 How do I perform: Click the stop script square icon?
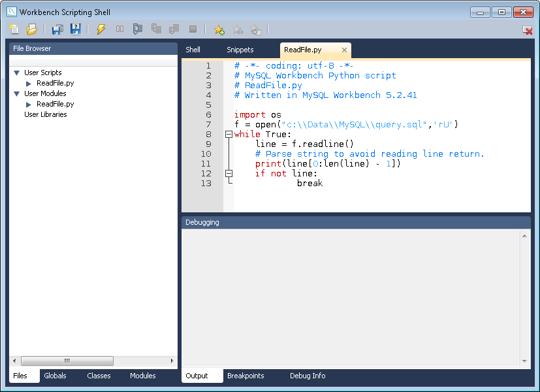(193, 29)
